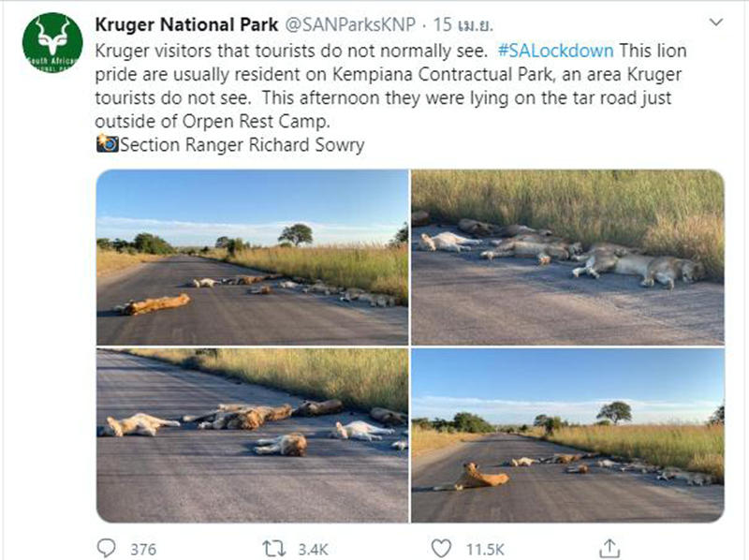This screenshot has height=560, width=749.
Task: Open the tweet options chevron menu
Action: [x=715, y=22]
